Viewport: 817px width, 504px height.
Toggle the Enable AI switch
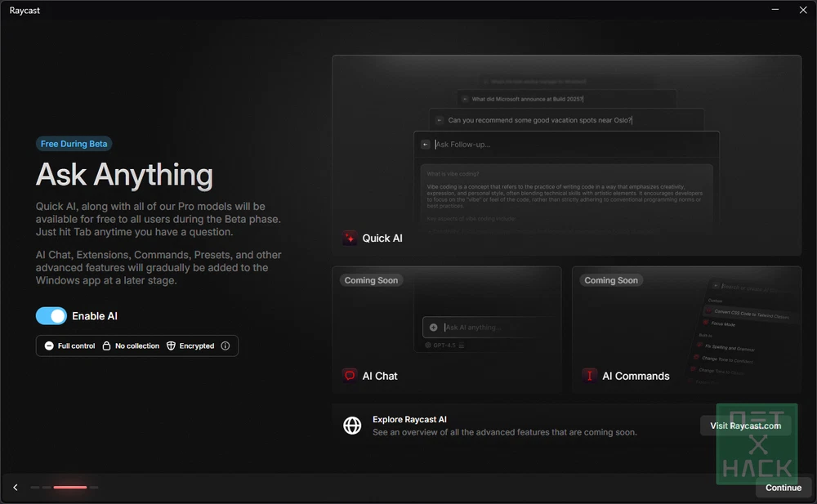pos(51,316)
